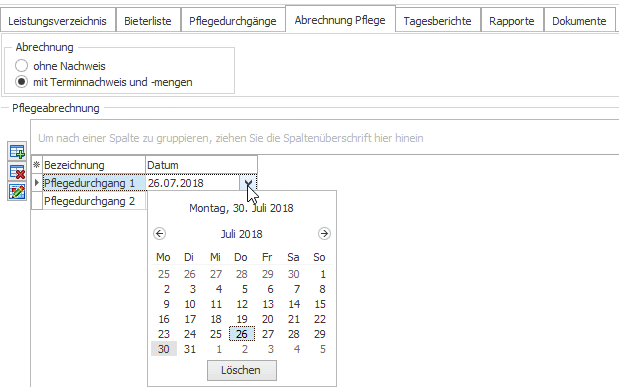619x387 pixels.
Task: Open the Dokumente tab
Action: (579, 21)
